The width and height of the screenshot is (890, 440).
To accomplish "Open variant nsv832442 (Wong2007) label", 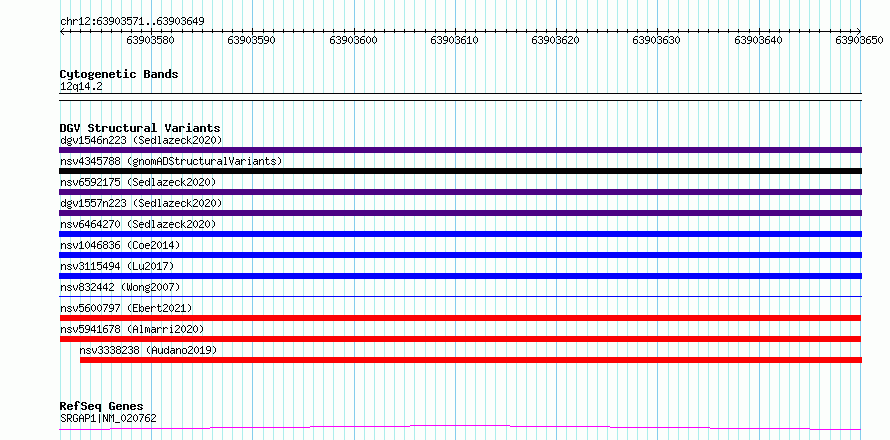I will point(120,287).
